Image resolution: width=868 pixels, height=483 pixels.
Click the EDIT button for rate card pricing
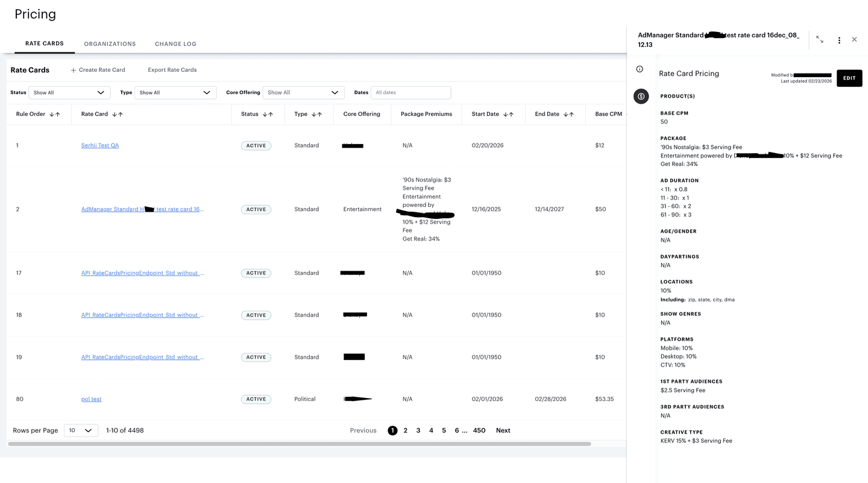pos(849,78)
